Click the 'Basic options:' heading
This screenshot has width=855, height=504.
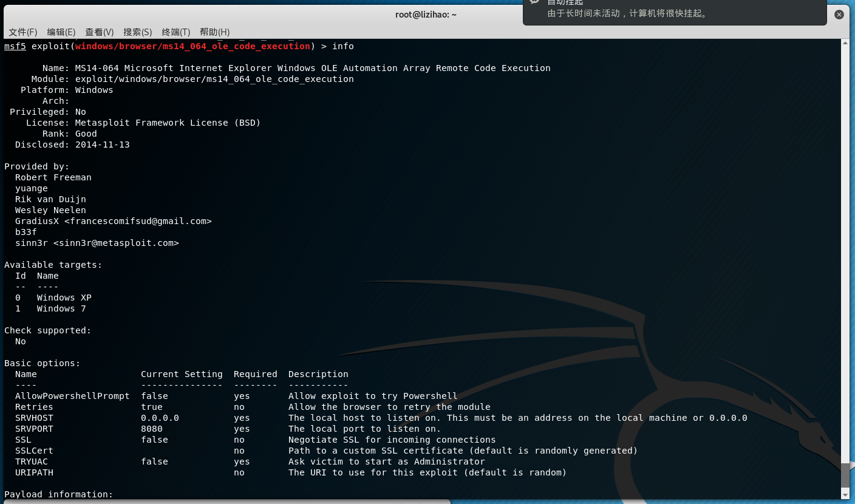tap(43, 363)
